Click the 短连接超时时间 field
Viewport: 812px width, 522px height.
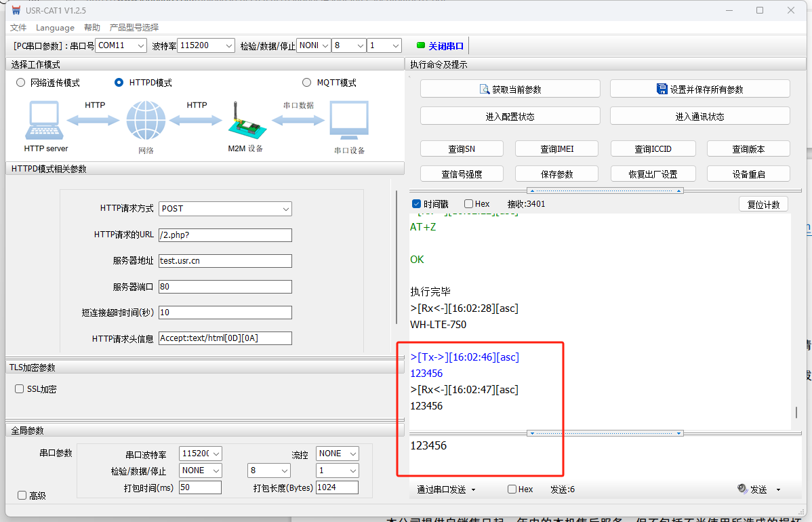pos(225,313)
